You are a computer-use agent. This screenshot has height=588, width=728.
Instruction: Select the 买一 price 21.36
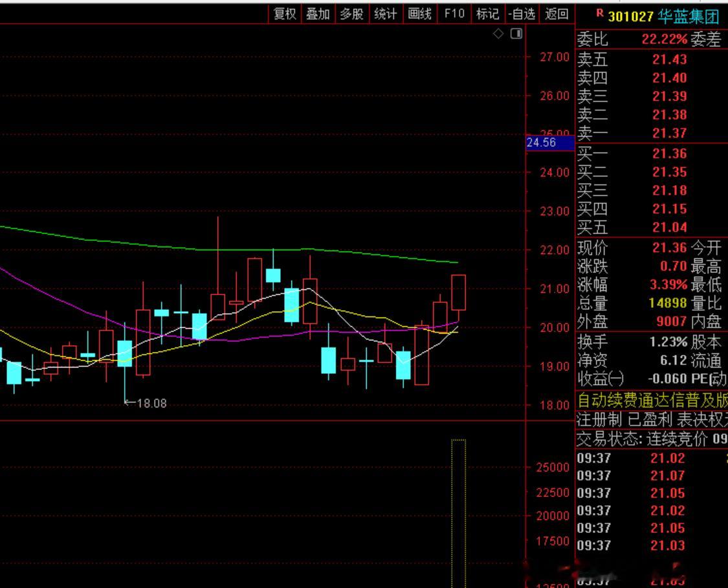(669, 153)
